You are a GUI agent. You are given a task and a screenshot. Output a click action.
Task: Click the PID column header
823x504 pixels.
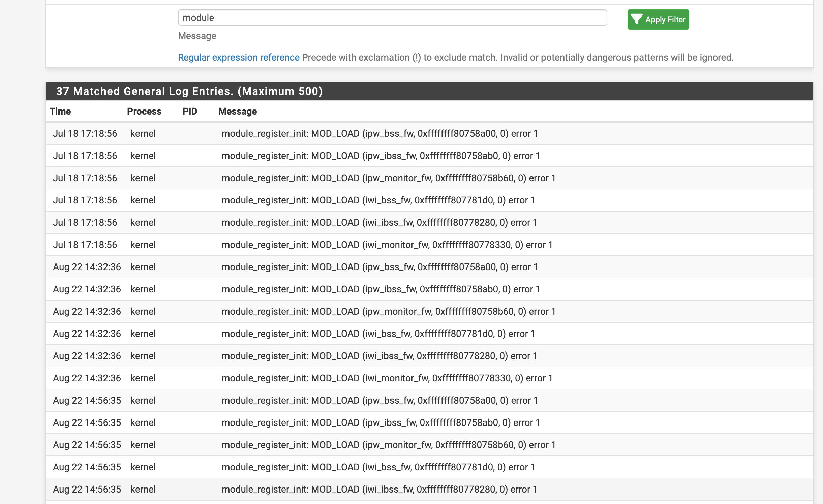coord(189,112)
